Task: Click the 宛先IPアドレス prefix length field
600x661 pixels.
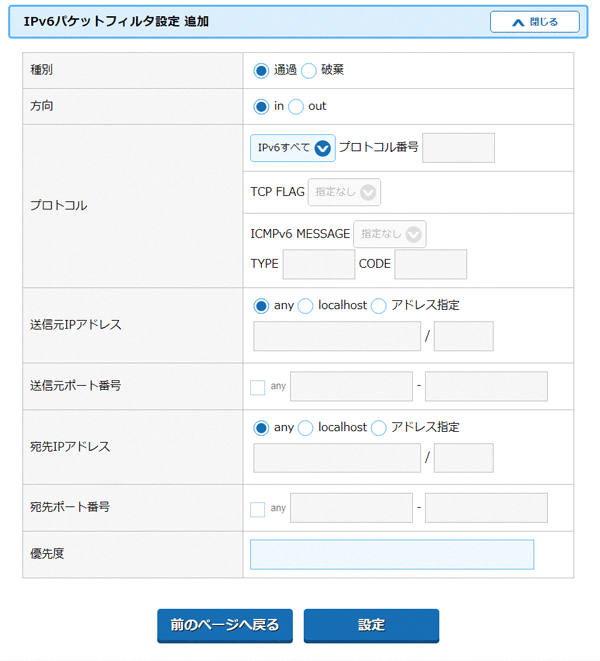Action: tap(464, 458)
